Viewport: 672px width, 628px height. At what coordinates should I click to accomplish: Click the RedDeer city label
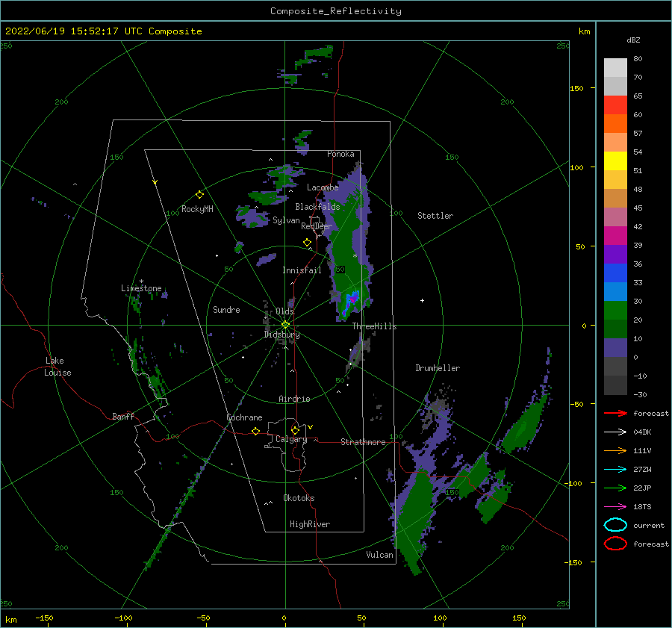point(317,226)
